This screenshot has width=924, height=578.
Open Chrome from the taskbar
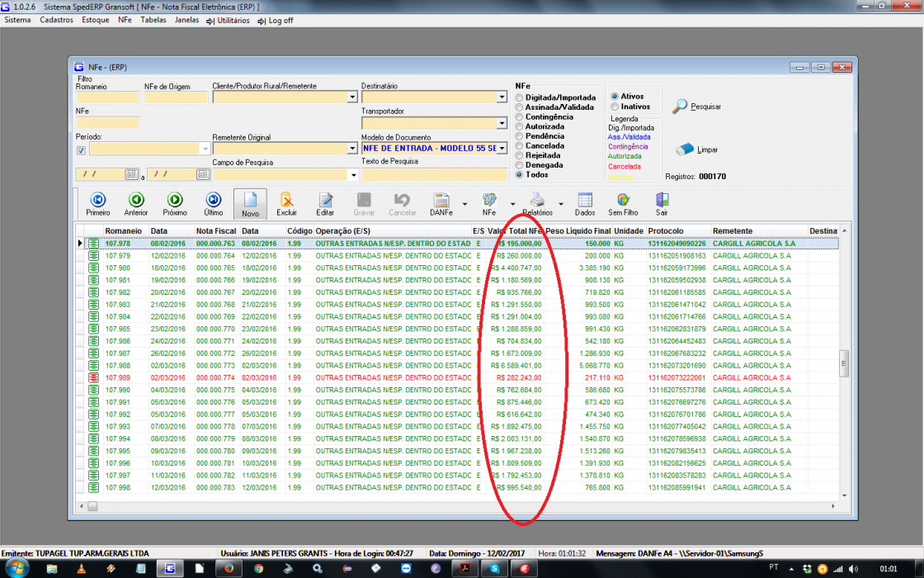258,568
